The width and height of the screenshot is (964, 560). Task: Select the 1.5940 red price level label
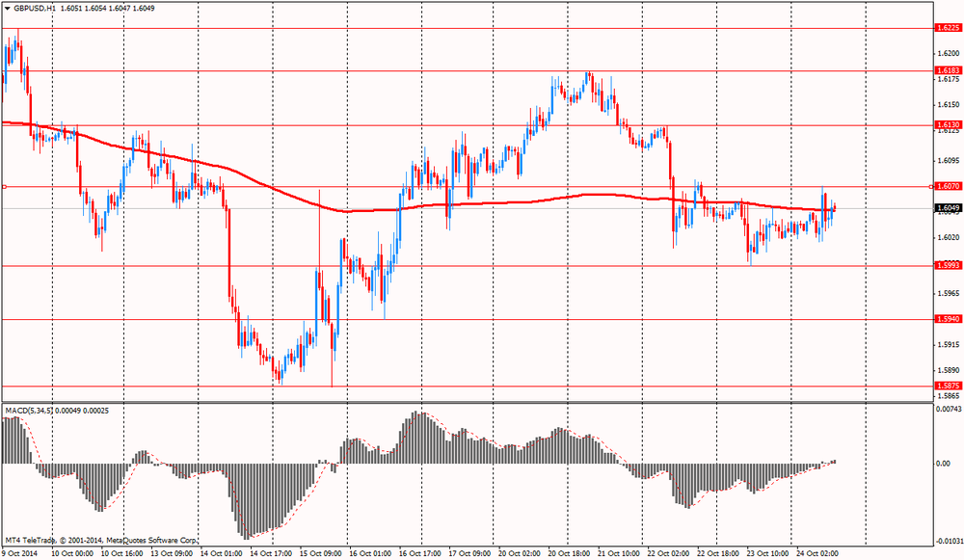coord(948,319)
